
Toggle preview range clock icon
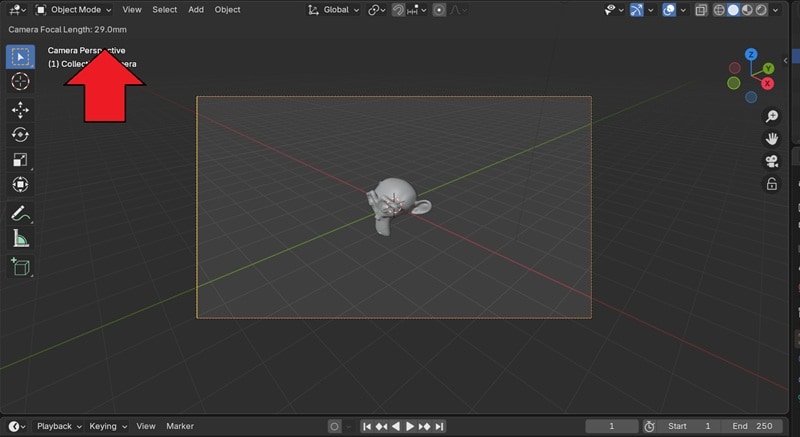(x=649, y=426)
